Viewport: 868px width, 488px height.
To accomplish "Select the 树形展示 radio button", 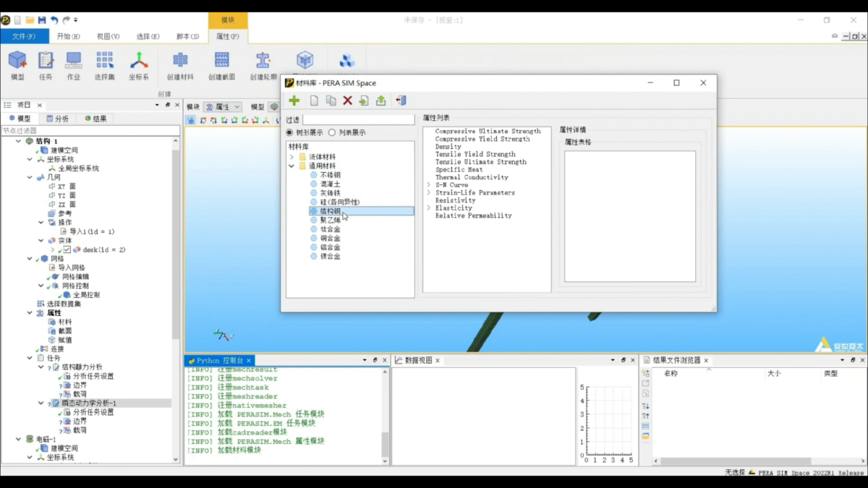I will (289, 133).
